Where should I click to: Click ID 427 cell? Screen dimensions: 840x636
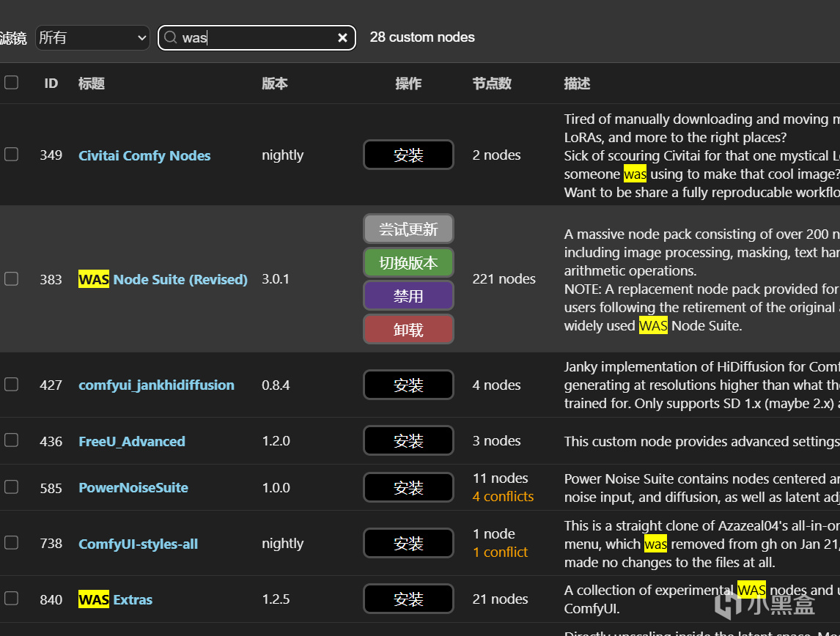(51, 385)
